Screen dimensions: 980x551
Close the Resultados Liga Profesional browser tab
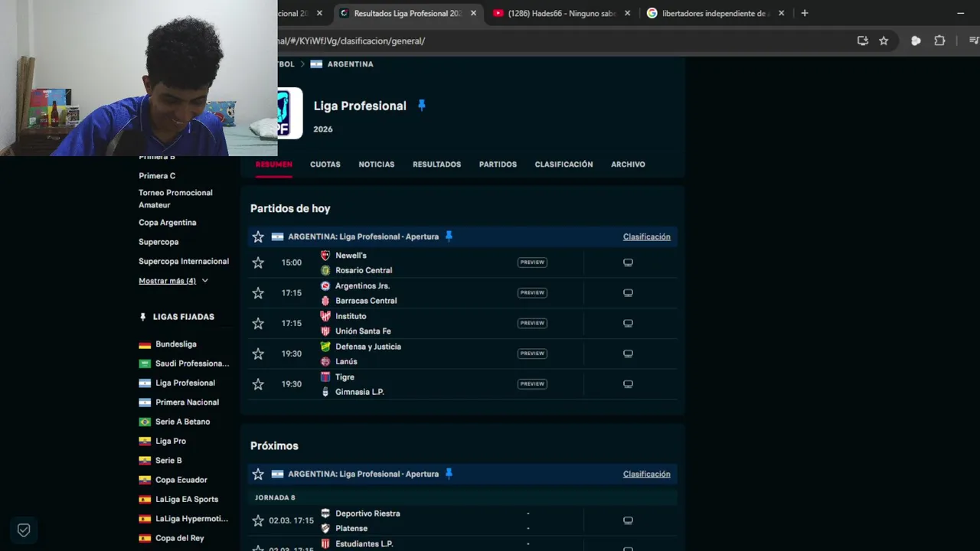click(x=473, y=13)
